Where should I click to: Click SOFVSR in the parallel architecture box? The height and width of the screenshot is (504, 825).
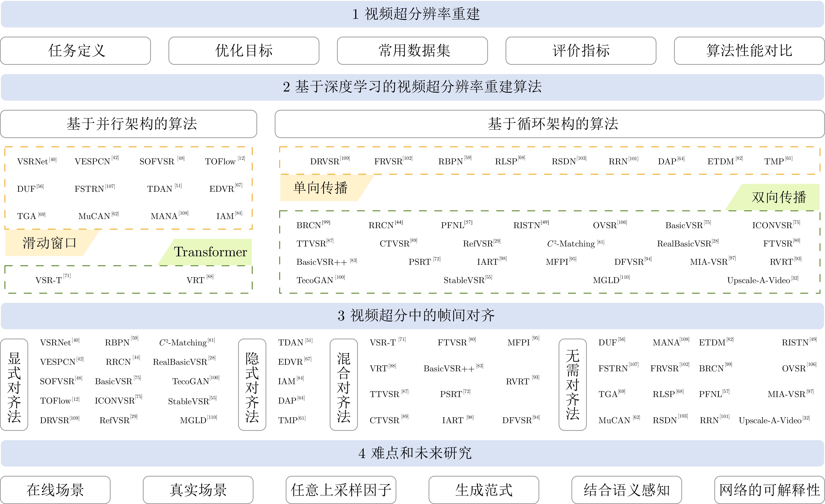point(162,161)
